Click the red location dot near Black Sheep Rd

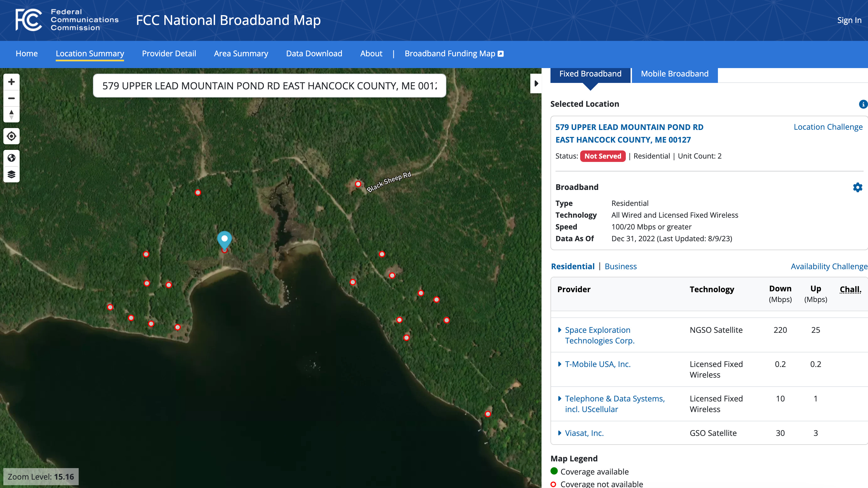[x=358, y=184]
